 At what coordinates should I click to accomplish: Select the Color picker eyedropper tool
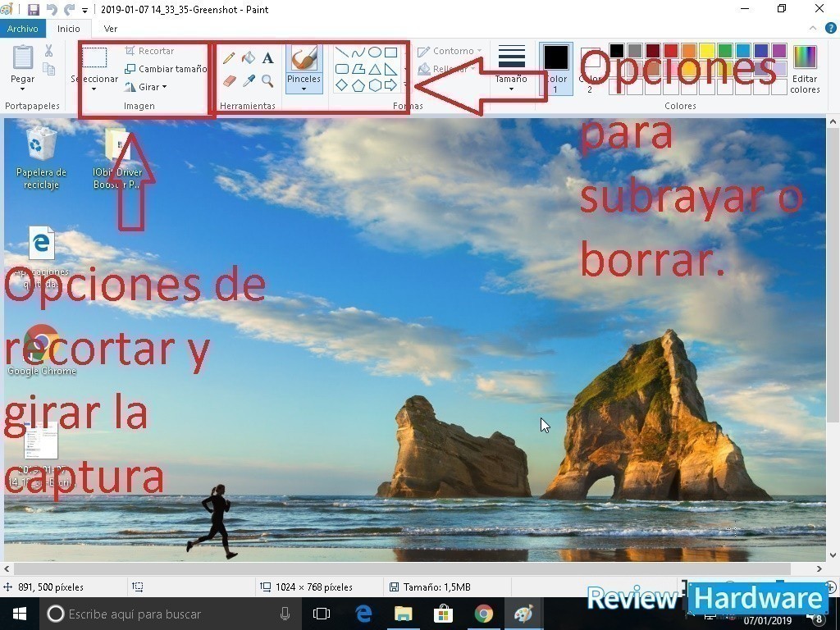[x=248, y=81]
